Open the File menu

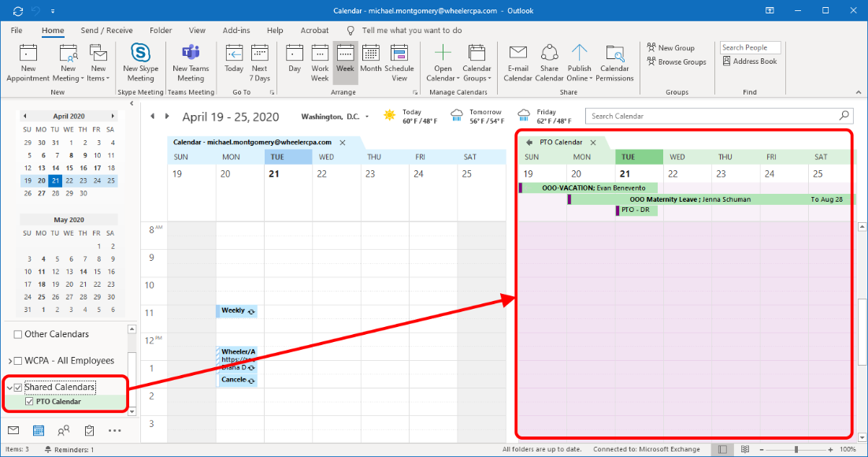click(x=17, y=31)
